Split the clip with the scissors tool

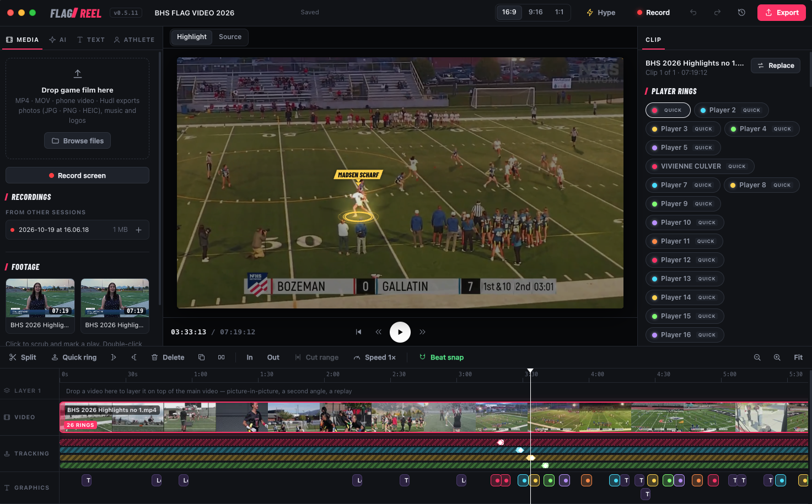coord(23,357)
